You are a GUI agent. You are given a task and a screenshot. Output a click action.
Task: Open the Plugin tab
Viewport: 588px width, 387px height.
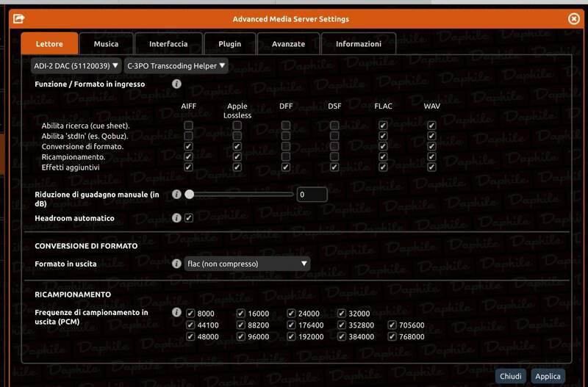click(x=230, y=44)
